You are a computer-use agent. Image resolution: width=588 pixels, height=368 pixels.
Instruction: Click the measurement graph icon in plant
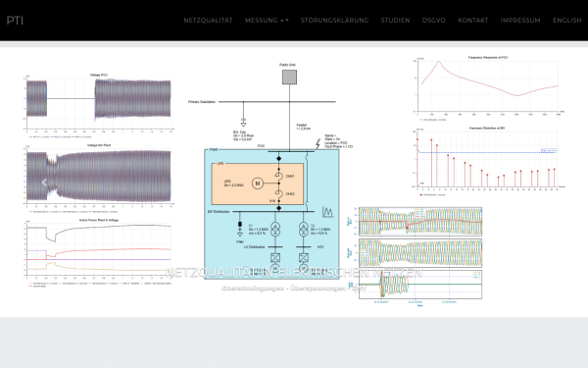(327, 212)
